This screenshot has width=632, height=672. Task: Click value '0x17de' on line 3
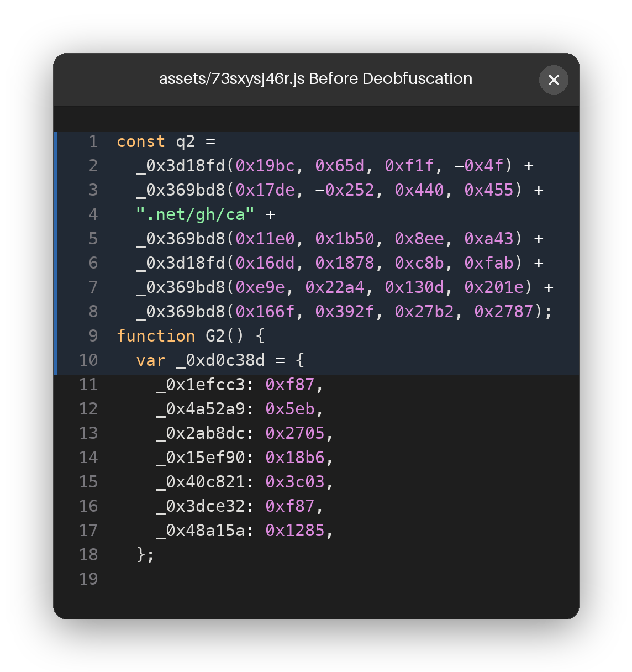[265, 190]
